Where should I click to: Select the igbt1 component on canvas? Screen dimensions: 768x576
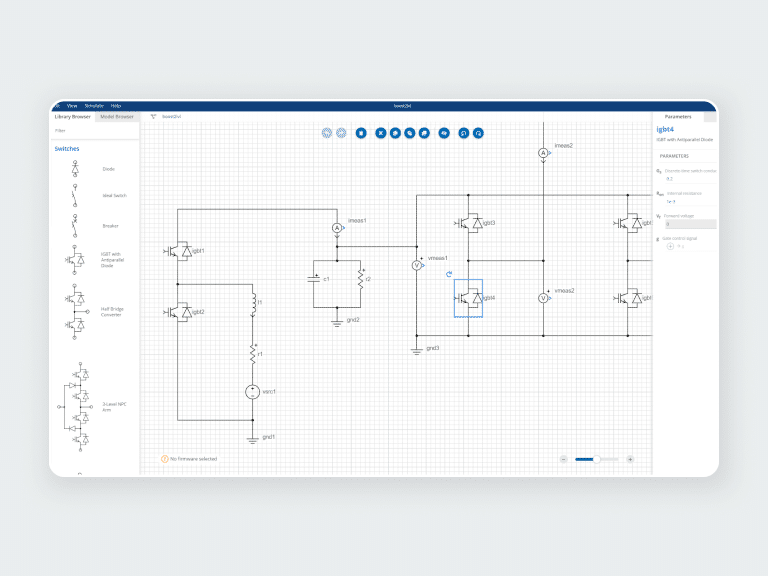tap(178, 251)
